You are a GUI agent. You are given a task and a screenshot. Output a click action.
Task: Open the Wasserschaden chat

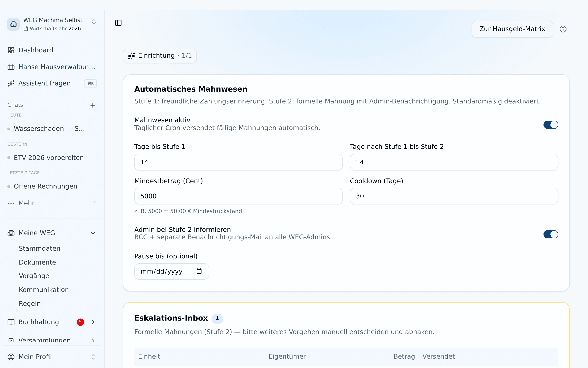coord(49,129)
